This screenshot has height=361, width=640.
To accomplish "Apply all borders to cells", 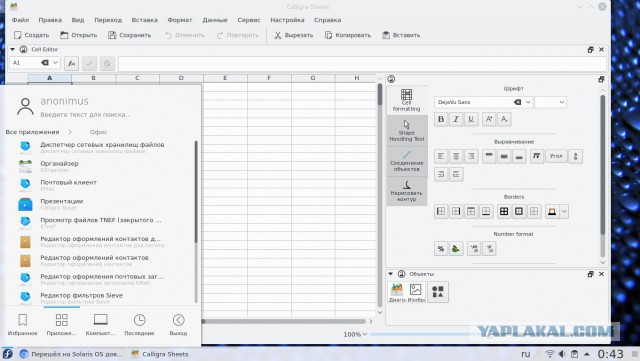I will (504, 211).
